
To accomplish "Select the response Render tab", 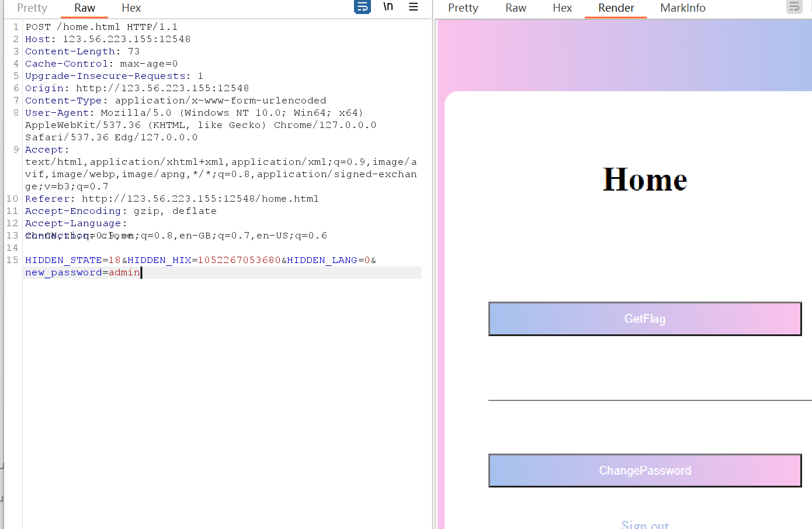I will [x=616, y=8].
